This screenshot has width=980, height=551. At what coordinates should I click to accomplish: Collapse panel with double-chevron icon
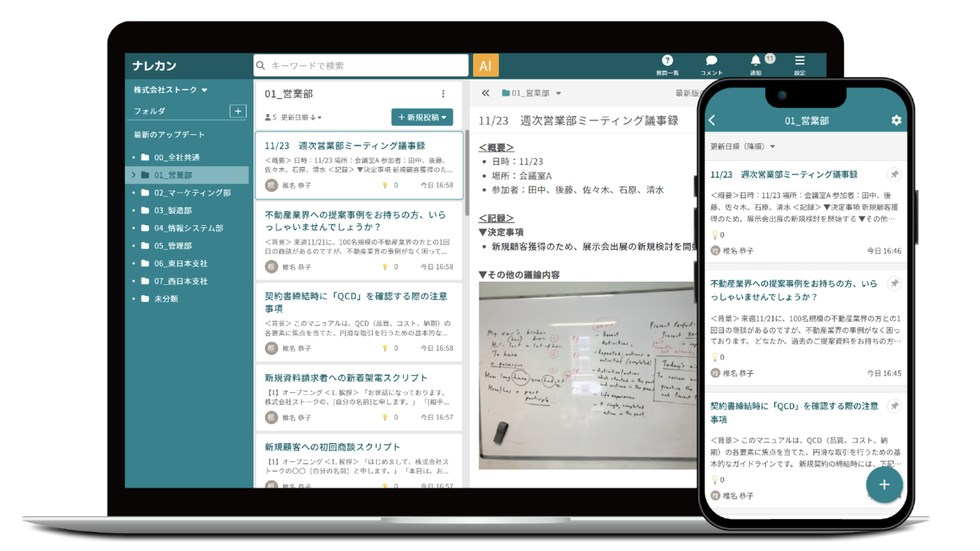point(486,93)
